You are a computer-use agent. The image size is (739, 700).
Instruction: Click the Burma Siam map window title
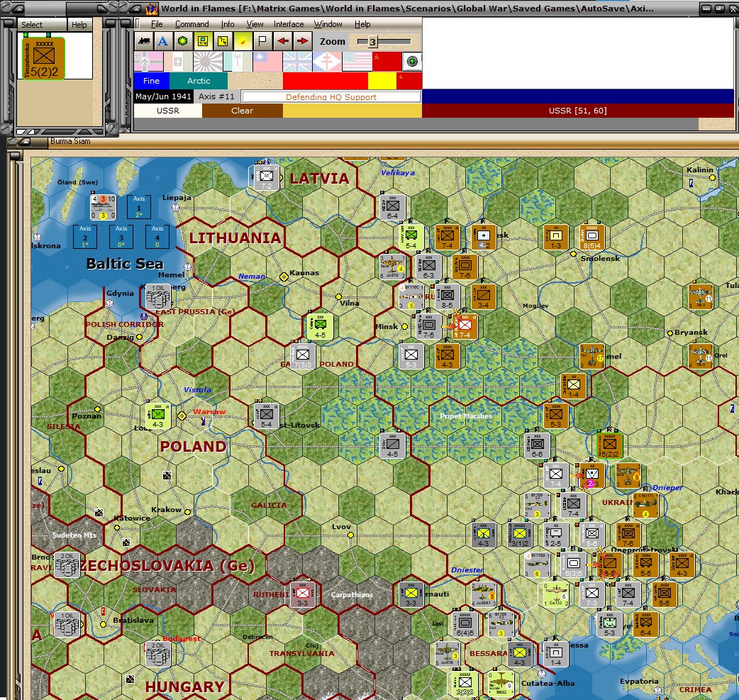pos(70,141)
